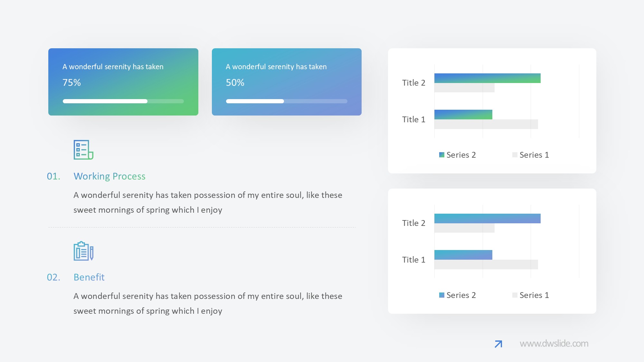Screen dimensions: 644x362
Task: Click the checklist icon above Working Process
Action: pos(83,150)
